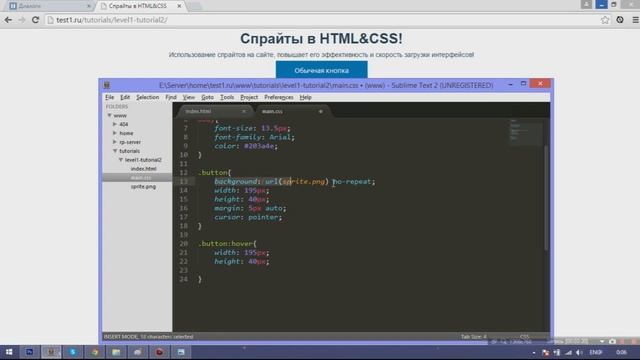Screen dimensions: 640x360
Task: Open sprite.png in sidebar
Action: click(x=143, y=187)
